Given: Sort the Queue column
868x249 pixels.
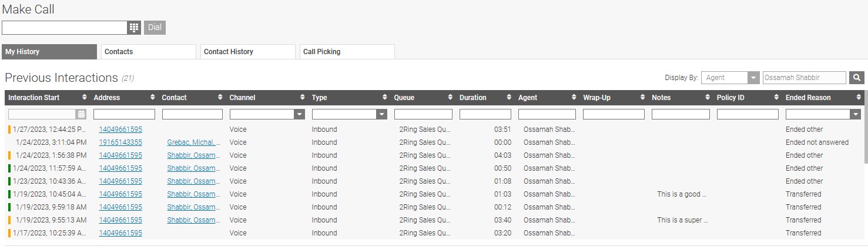Looking at the screenshot, I should coord(450,98).
